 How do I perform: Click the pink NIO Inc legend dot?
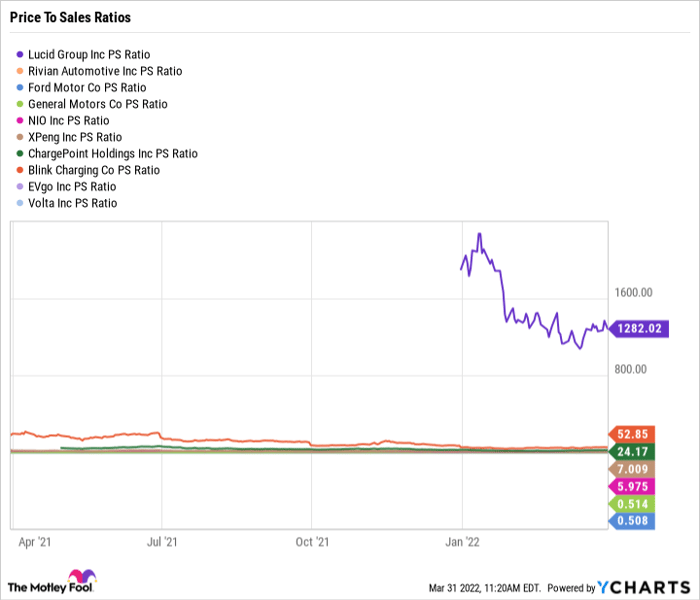point(22,121)
